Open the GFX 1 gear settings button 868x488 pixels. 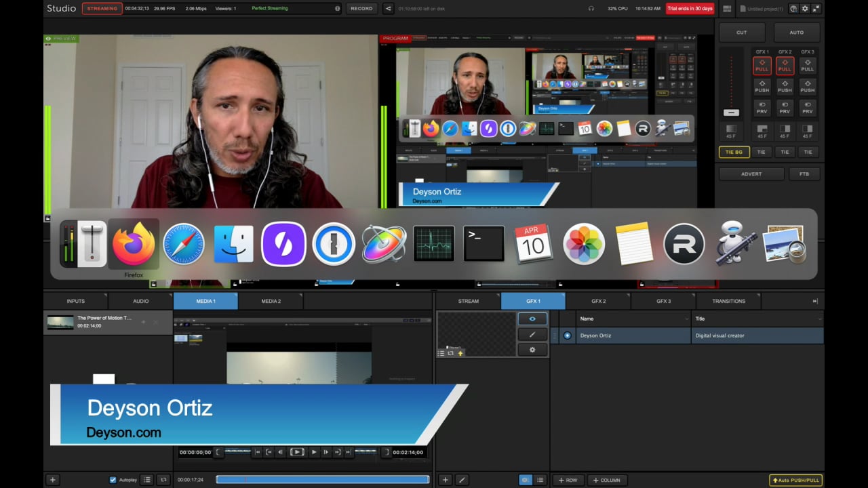(532, 350)
